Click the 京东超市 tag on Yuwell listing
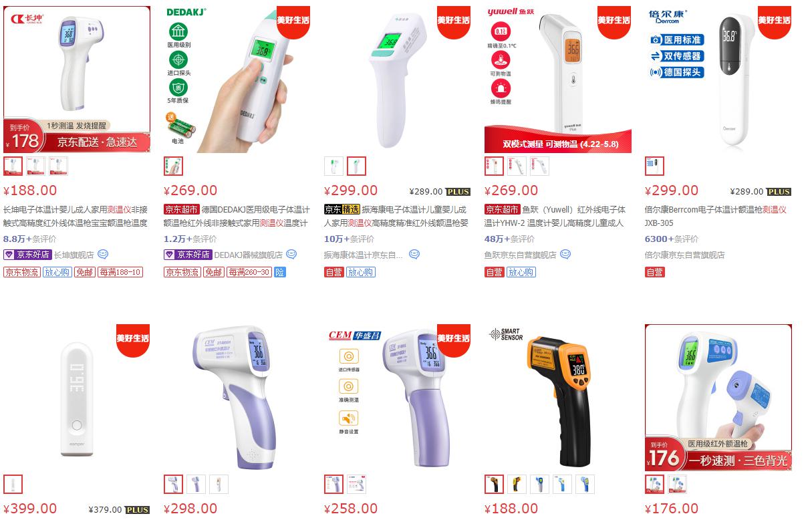 [502, 209]
